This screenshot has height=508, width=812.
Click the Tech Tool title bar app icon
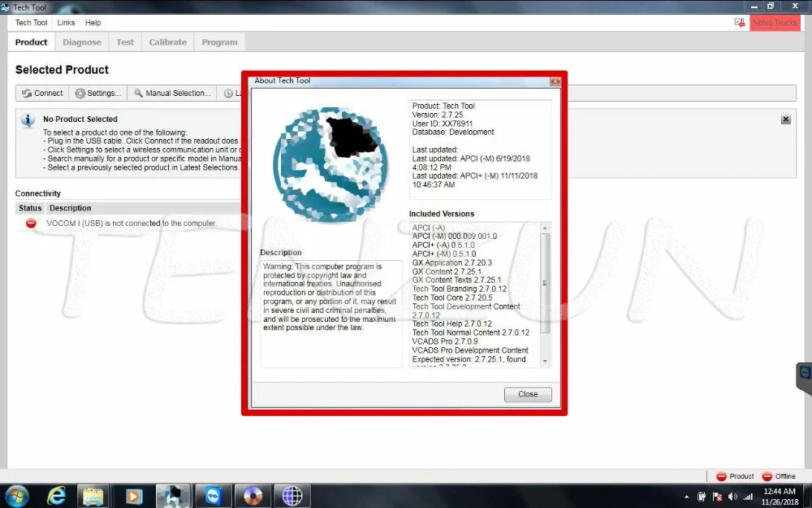(5, 7)
